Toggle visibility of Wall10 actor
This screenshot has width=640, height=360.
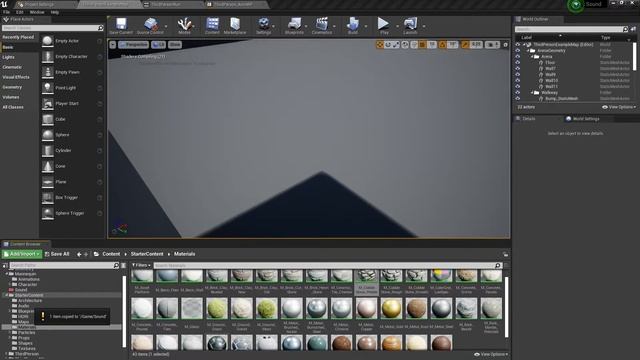518,80
